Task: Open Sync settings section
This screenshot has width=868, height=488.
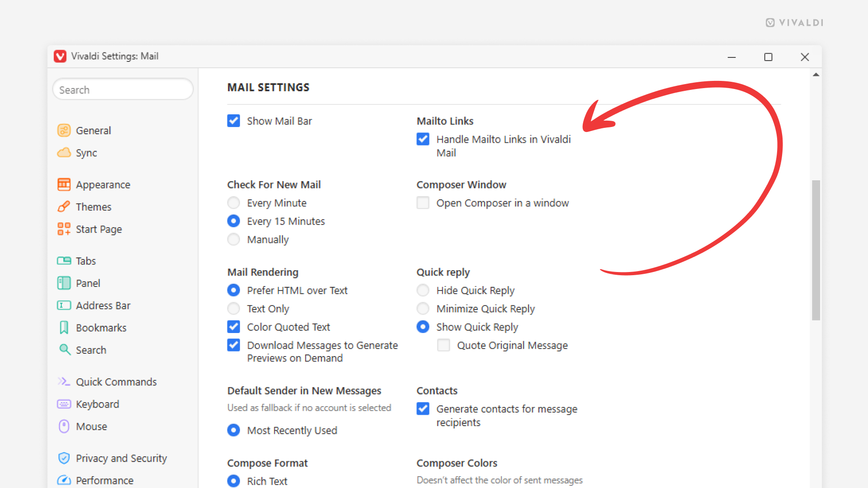Action: [86, 153]
